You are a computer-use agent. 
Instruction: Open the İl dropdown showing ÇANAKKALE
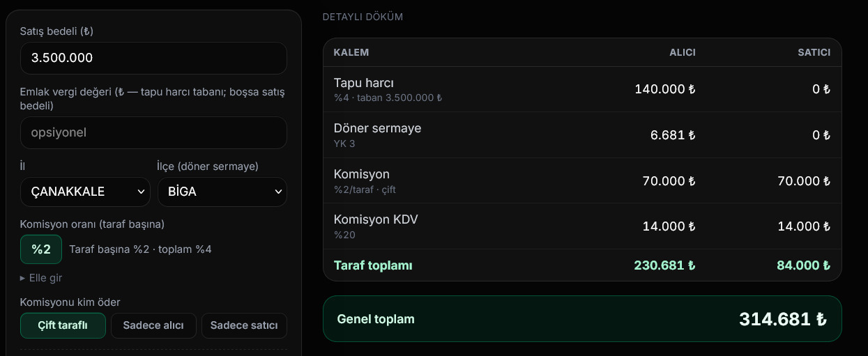pyautogui.click(x=85, y=192)
